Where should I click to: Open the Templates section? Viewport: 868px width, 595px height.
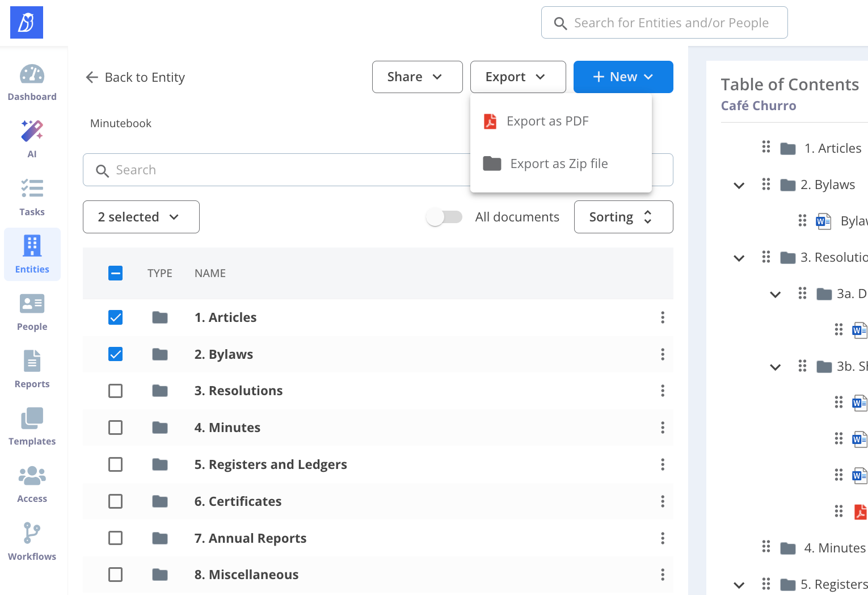pyautogui.click(x=32, y=426)
